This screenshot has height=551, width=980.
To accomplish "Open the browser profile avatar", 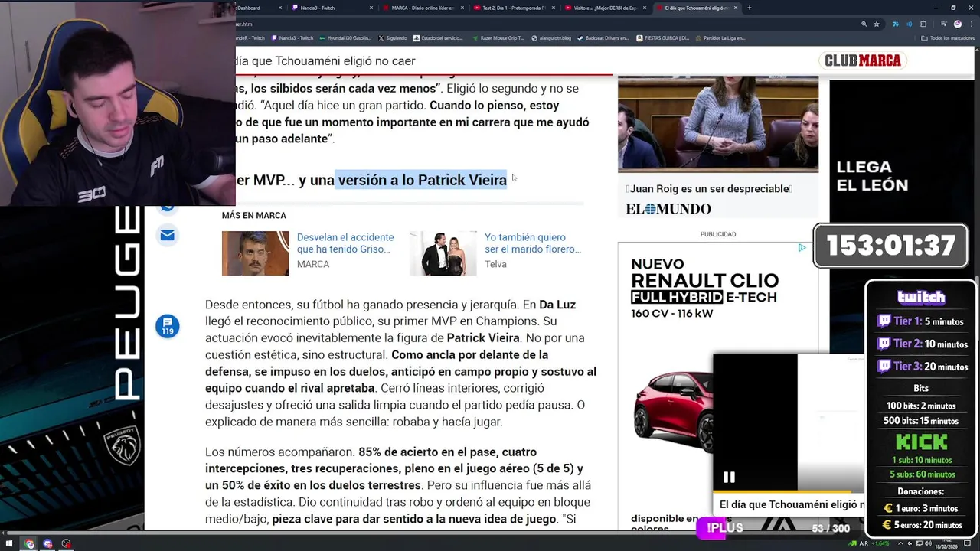I will [x=957, y=24].
